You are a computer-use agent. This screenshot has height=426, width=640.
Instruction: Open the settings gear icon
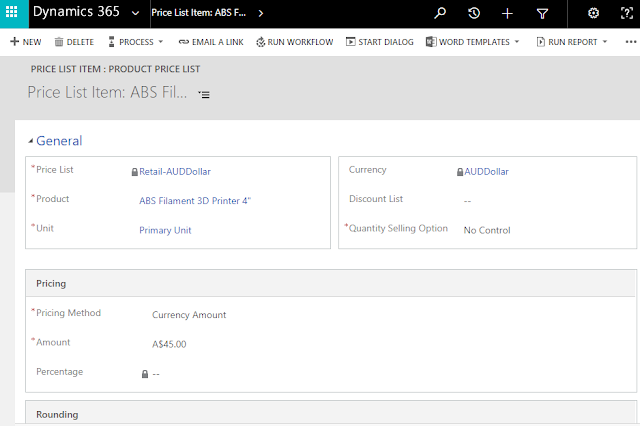pos(593,14)
